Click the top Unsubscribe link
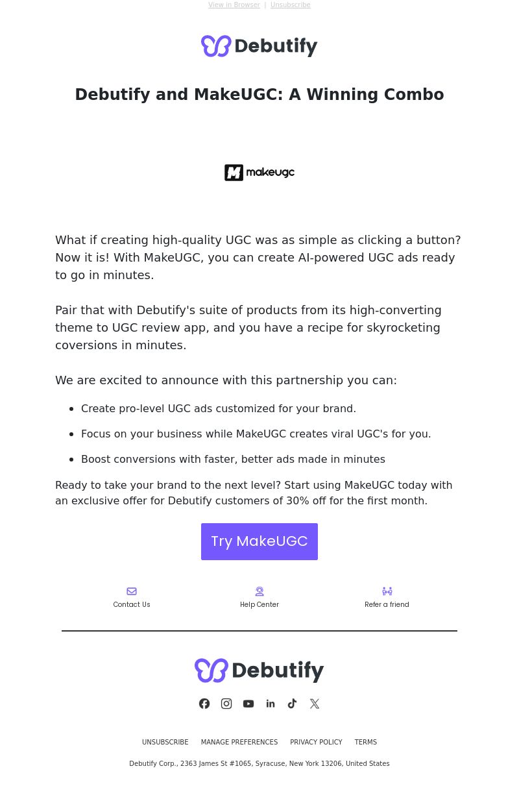Viewport: 519px width, 812px height. [290, 5]
